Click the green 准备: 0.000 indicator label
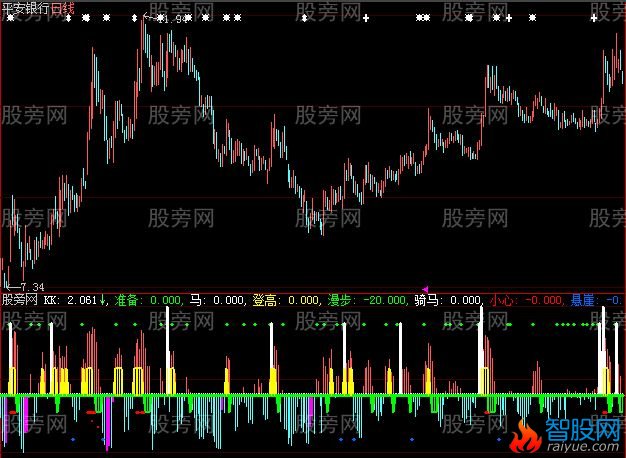 (148, 300)
